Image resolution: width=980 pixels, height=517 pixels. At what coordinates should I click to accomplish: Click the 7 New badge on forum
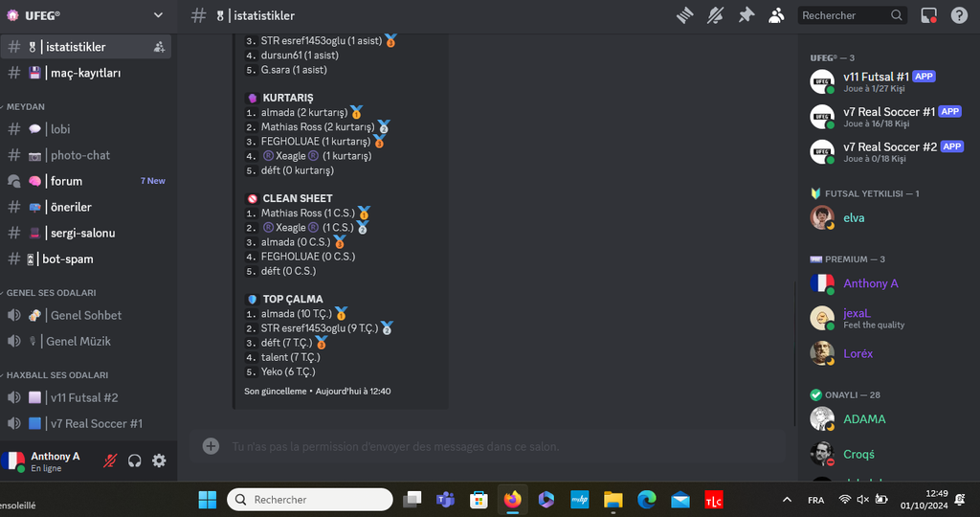(152, 181)
